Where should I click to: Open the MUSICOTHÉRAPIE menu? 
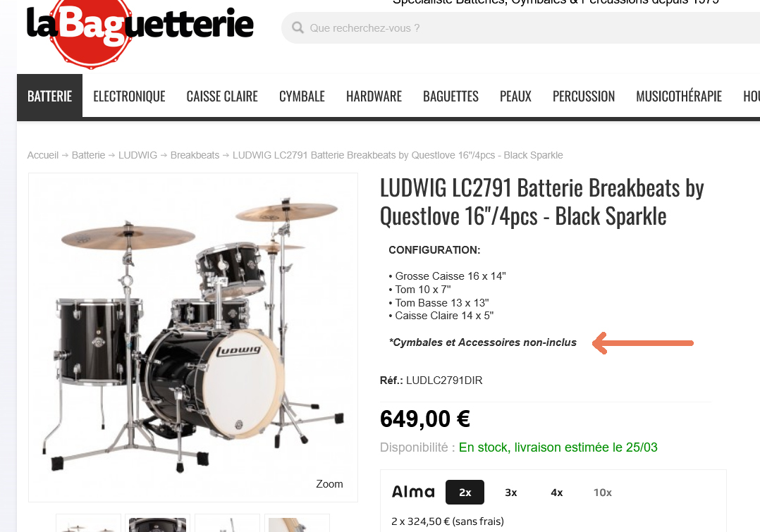tap(679, 97)
